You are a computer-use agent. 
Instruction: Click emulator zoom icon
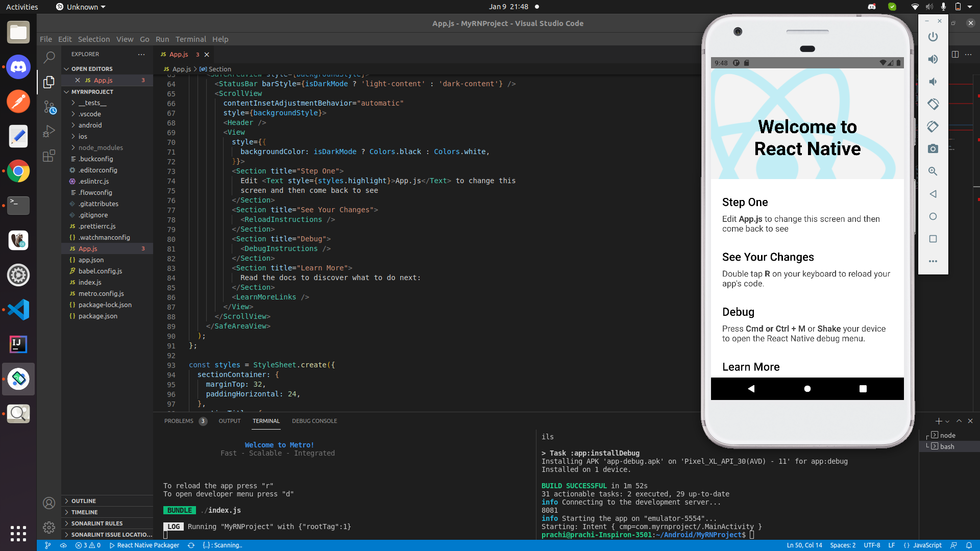[x=933, y=171]
